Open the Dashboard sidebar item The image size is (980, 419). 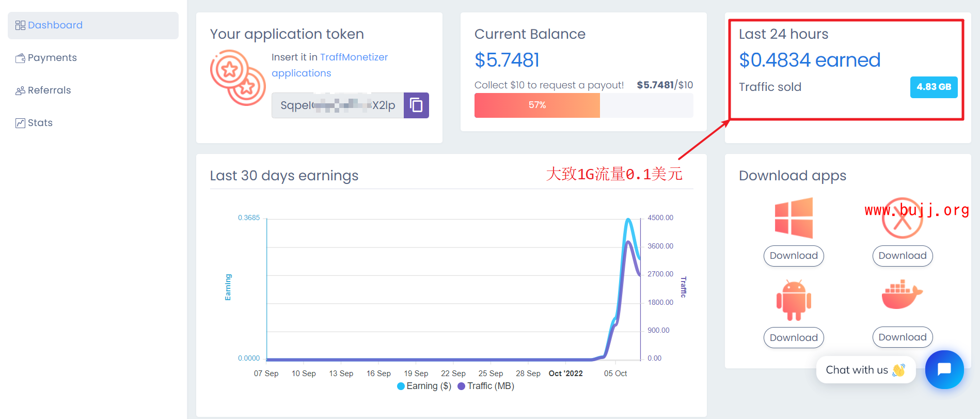pyautogui.click(x=93, y=25)
